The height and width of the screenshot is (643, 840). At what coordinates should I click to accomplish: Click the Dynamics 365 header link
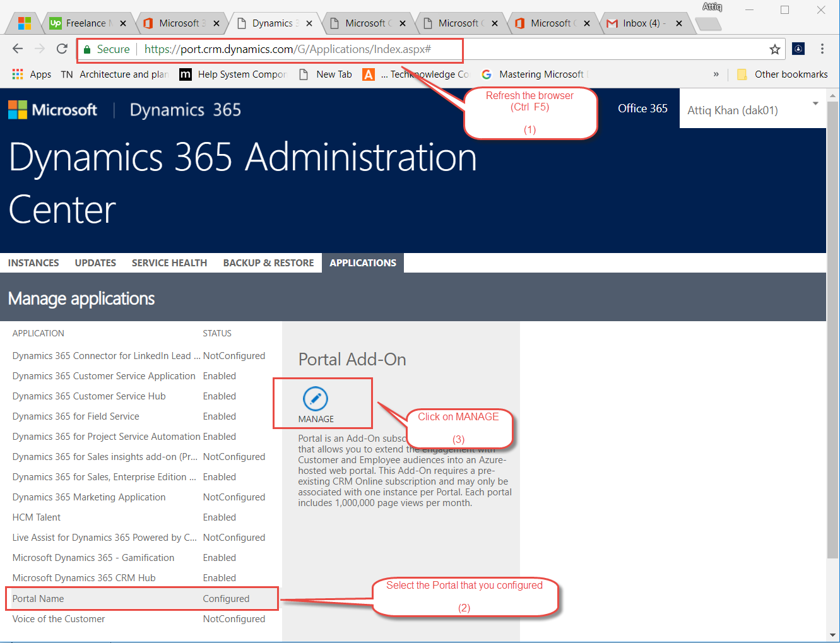pyautogui.click(x=186, y=110)
